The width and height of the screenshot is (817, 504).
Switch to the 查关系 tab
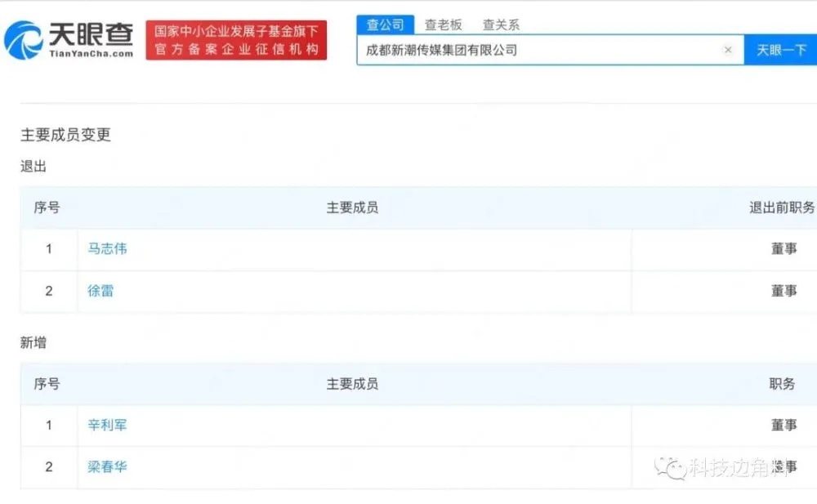pos(501,25)
